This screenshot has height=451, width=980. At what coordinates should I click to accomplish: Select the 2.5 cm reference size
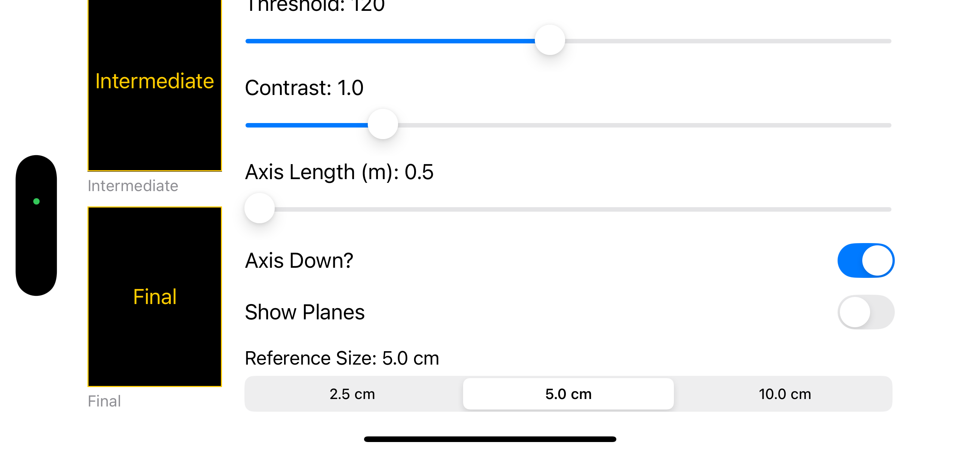point(352,394)
